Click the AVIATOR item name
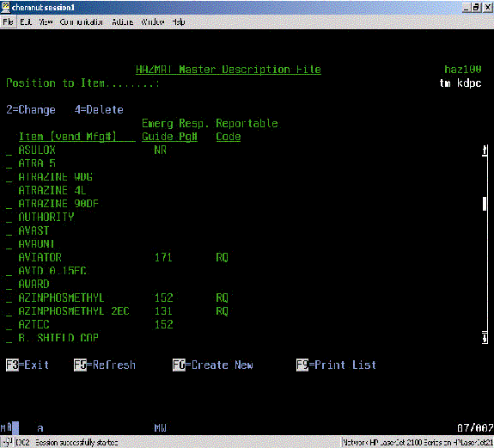 point(40,258)
